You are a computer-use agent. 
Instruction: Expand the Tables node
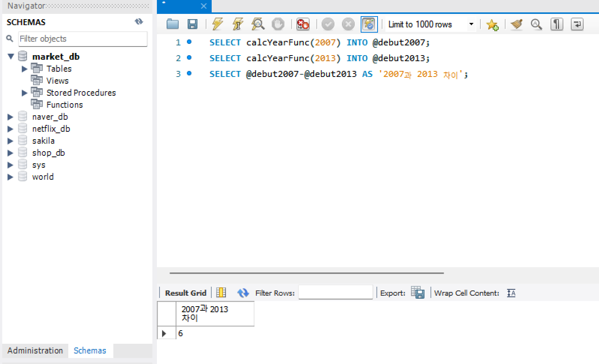[24, 69]
